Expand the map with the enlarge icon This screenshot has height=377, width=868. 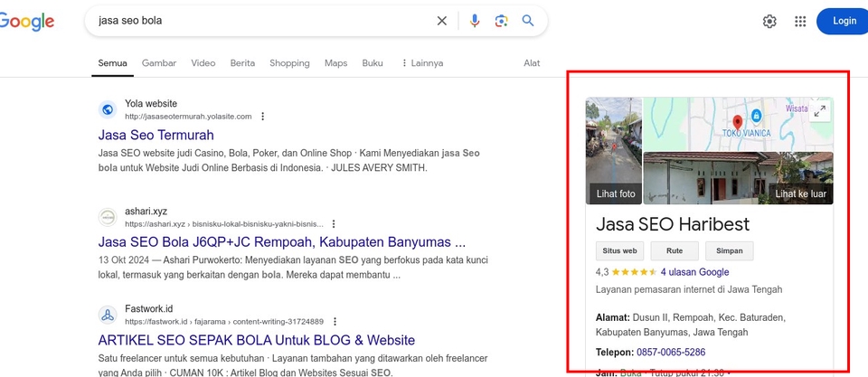click(x=820, y=111)
